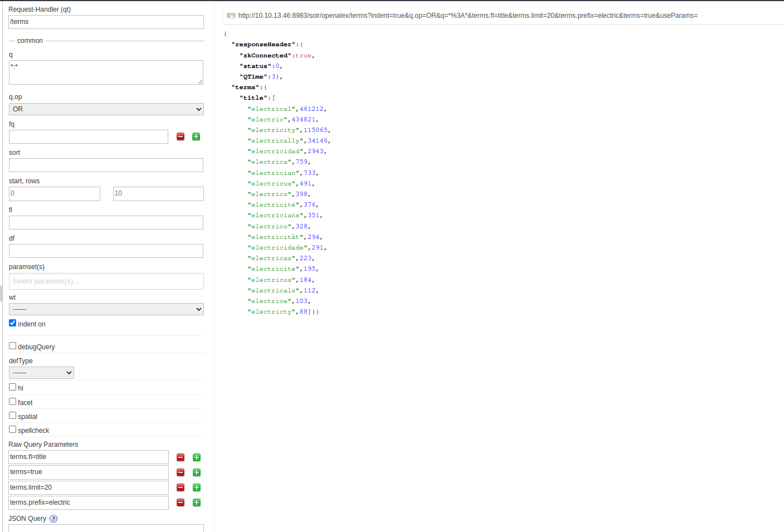
Task: Focus the Request-Handler /terms input field
Action: tap(106, 22)
